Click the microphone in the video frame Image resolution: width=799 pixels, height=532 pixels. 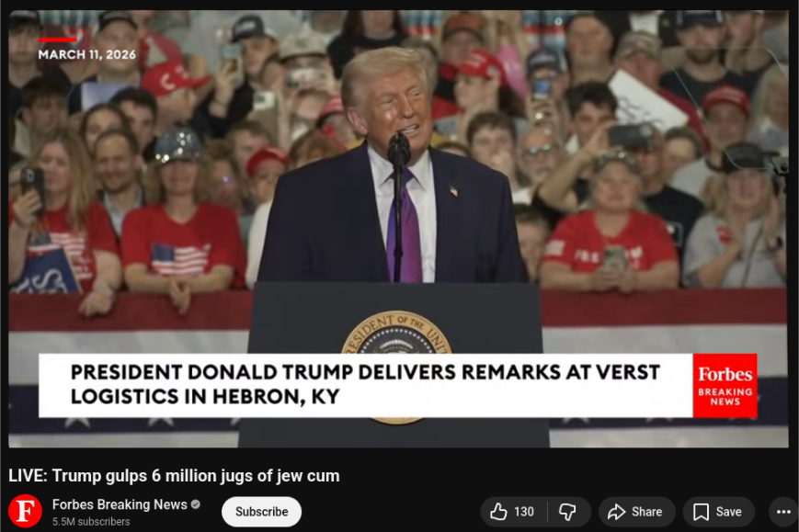399,150
